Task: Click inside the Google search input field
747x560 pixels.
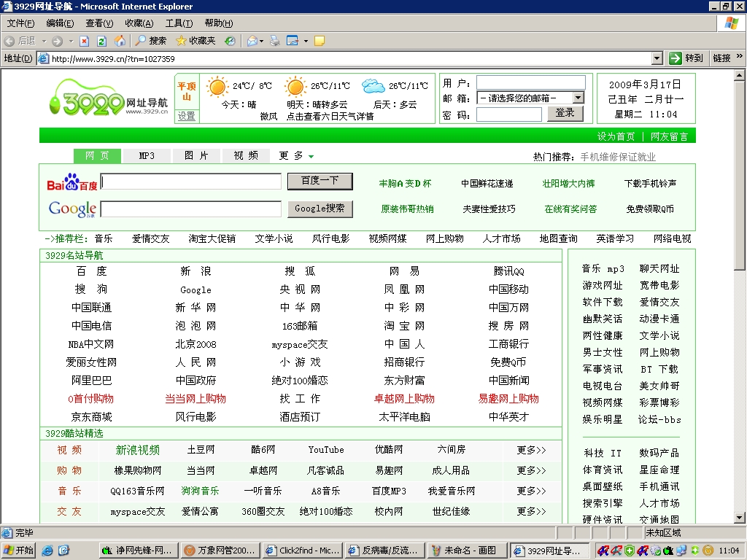Action: [190, 209]
